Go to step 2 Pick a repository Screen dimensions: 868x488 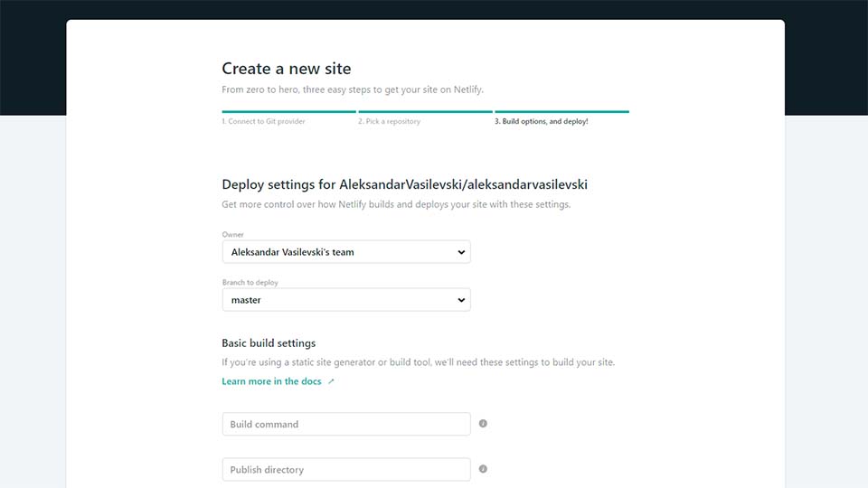point(389,121)
